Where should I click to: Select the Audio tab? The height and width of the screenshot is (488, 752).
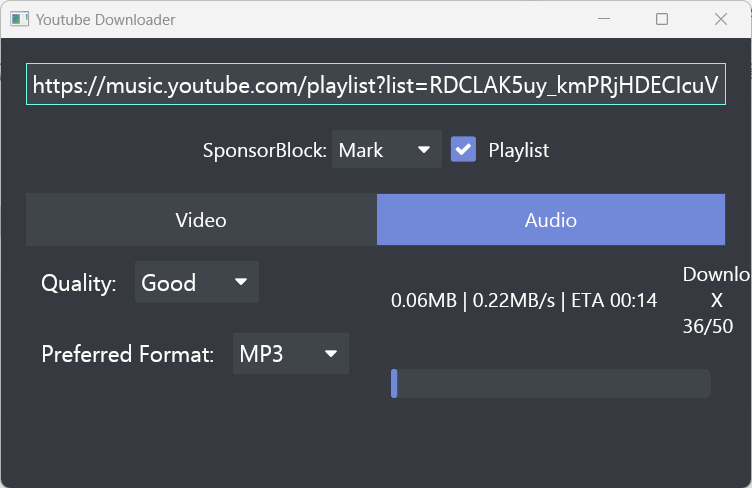point(550,220)
